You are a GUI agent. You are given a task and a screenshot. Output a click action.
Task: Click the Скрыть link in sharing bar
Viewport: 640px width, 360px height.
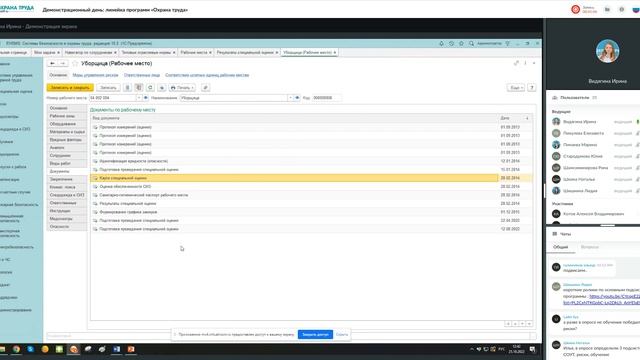pyautogui.click(x=342, y=334)
